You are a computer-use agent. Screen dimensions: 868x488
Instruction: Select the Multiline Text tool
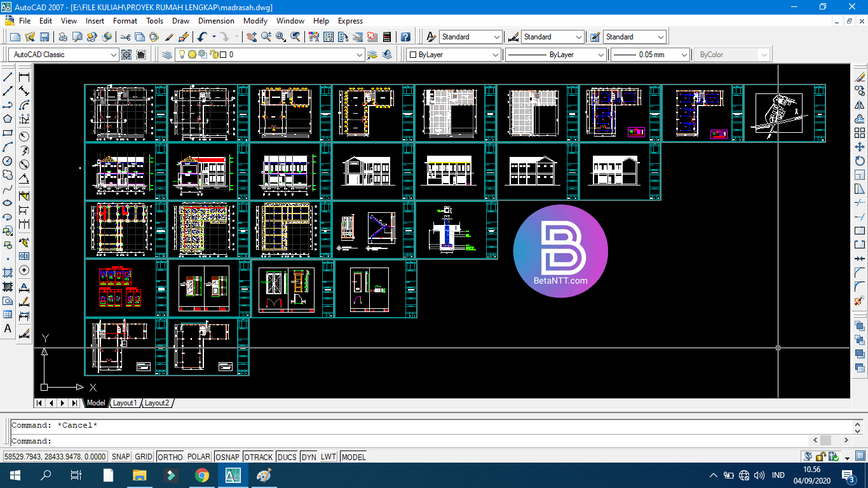[x=8, y=329]
